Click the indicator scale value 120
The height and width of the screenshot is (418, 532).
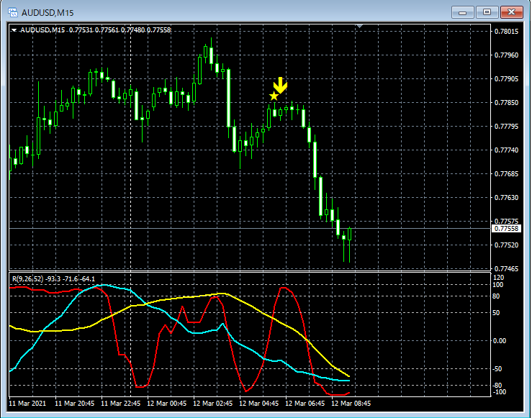(x=497, y=278)
